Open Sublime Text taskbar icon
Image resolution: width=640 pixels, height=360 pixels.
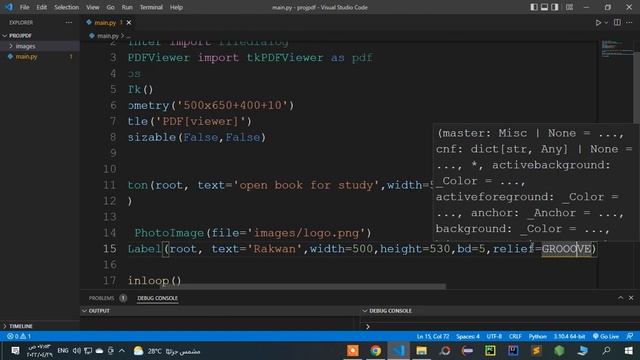(x=536, y=351)
